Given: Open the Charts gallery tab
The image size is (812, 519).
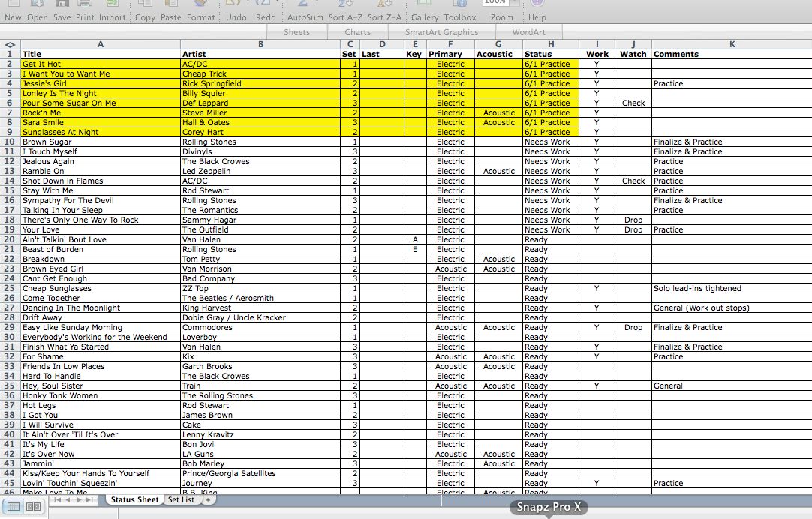Looking at the screenshot, I should 358,32.
